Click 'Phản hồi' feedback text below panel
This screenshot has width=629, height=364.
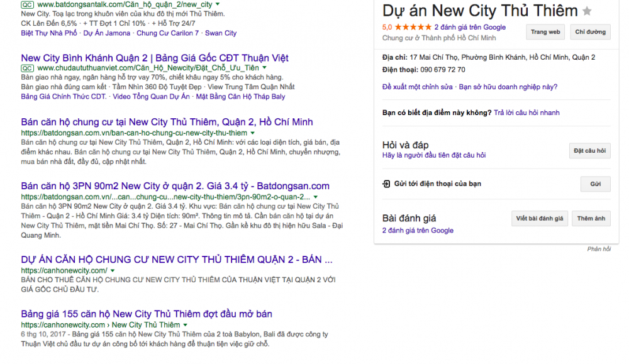pyautogui.click(x=599, y=250)
